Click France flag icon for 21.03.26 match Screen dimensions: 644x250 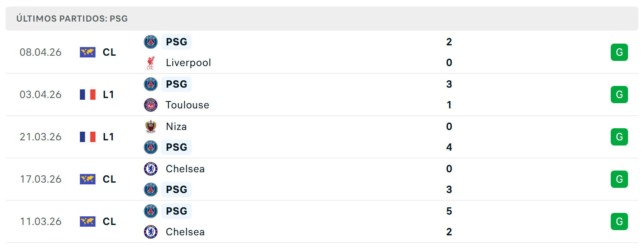pyautogui.click(x=88, y=137)
